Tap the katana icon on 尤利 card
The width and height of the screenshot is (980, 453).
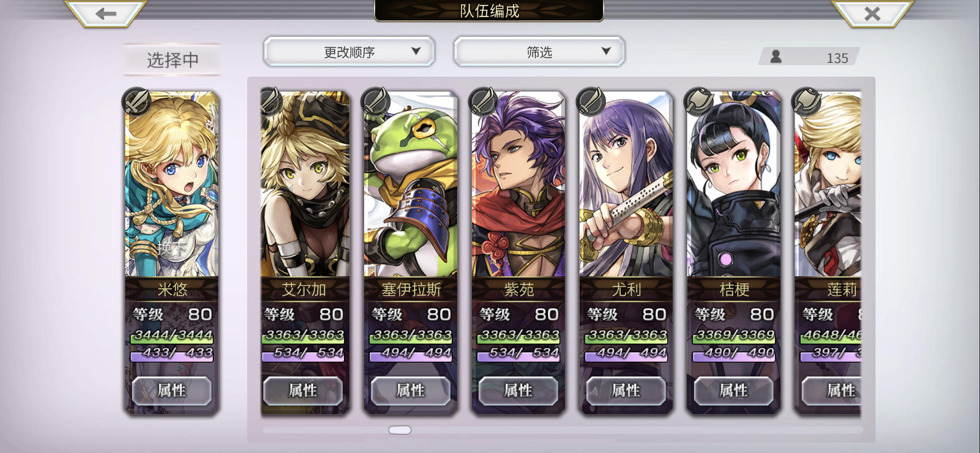[x=591, y=101]
